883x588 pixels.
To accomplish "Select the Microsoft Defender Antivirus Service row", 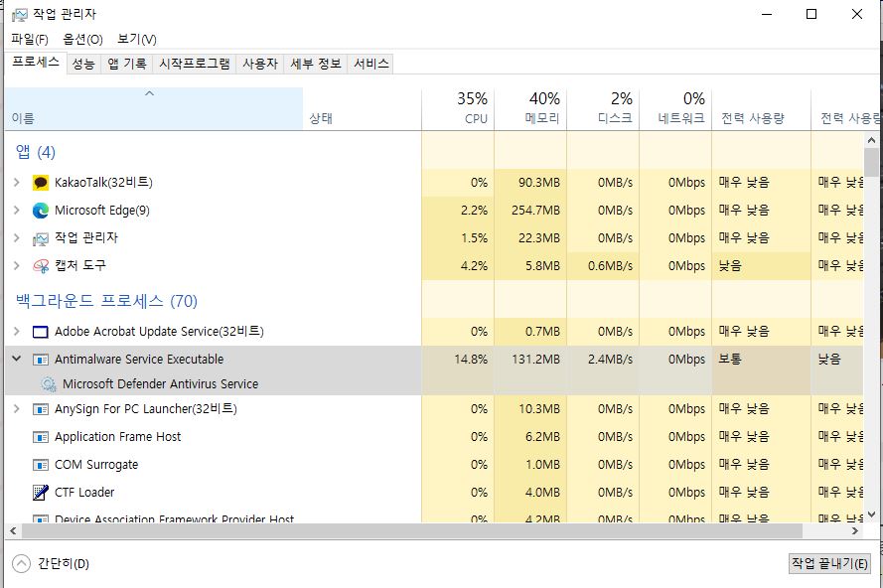I will tap(434, 384).
